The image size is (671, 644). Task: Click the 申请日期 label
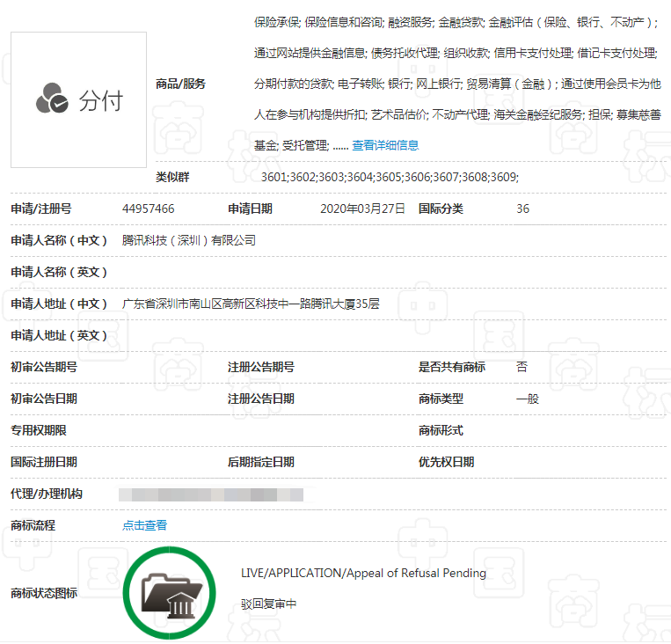click(250, 209)
